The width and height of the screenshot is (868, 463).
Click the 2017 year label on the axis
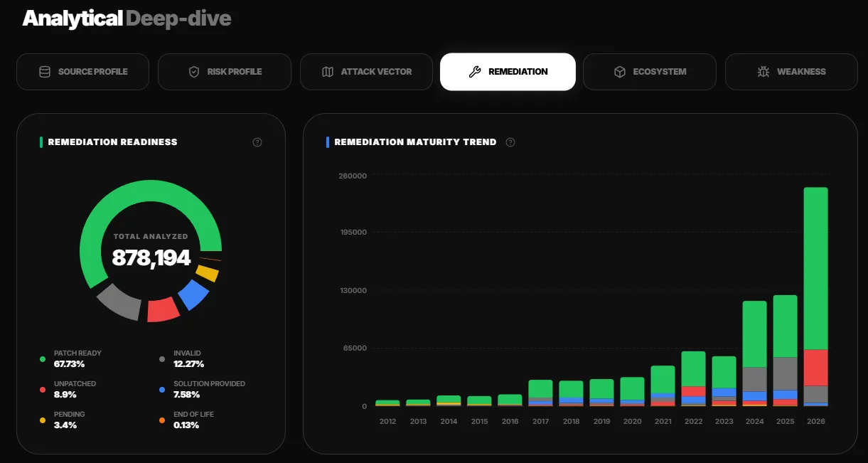[x=540, y=422]
